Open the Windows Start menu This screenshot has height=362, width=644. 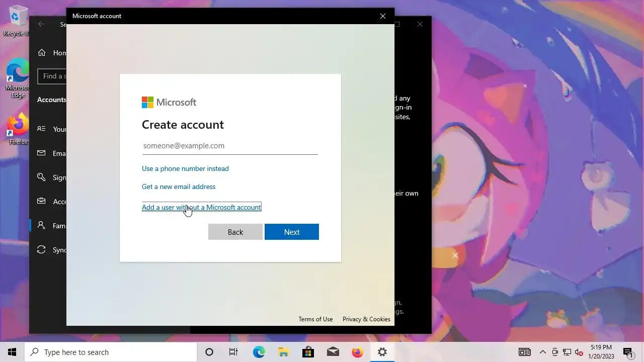12,352
